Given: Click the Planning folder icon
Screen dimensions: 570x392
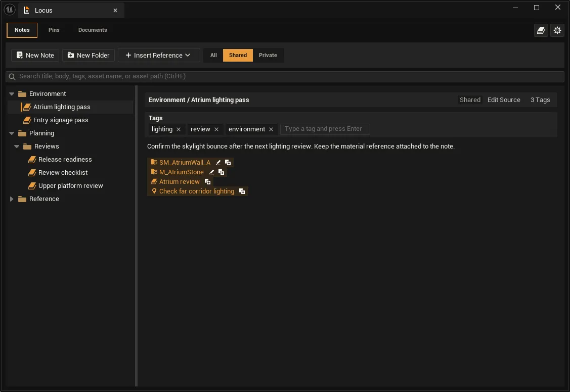Looking at the screenshot, I should coord(22,133).
